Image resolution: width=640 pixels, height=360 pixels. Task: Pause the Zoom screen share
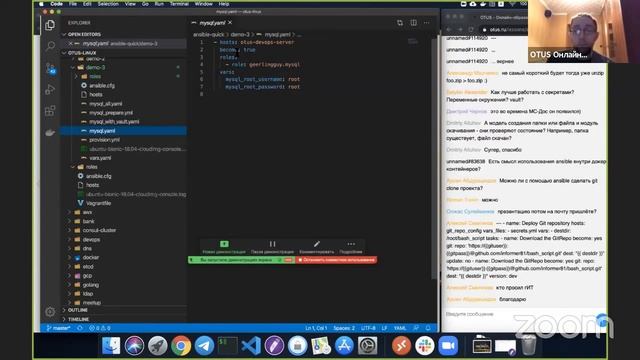(x=272, y=244)
